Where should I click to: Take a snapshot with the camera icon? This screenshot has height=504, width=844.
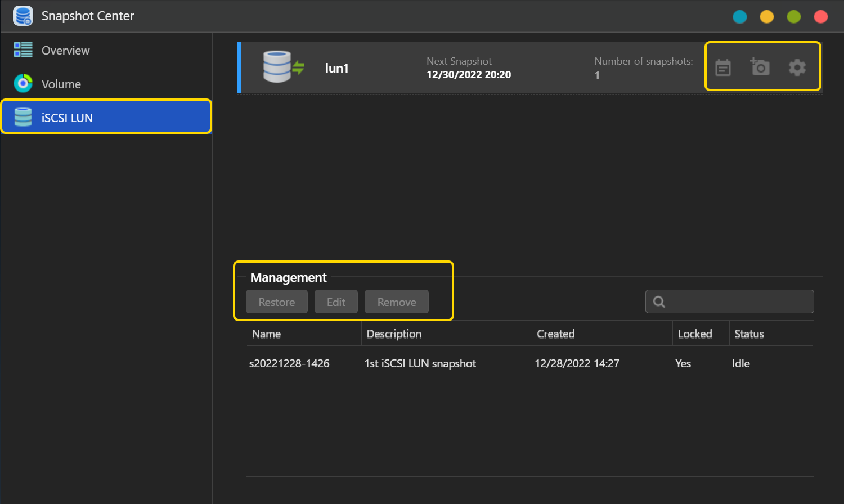760,67
